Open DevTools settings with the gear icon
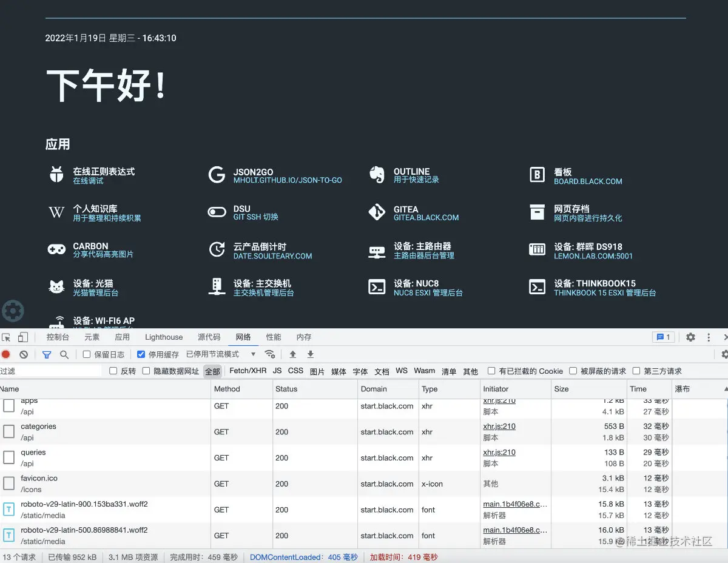Screen dimensions: 728x563 (x=690, y=337)
